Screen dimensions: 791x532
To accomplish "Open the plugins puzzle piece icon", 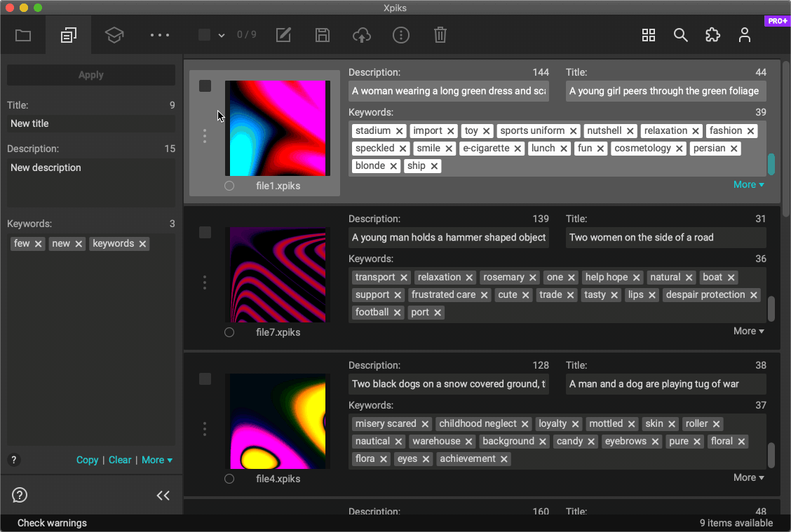I will point(712,35).
